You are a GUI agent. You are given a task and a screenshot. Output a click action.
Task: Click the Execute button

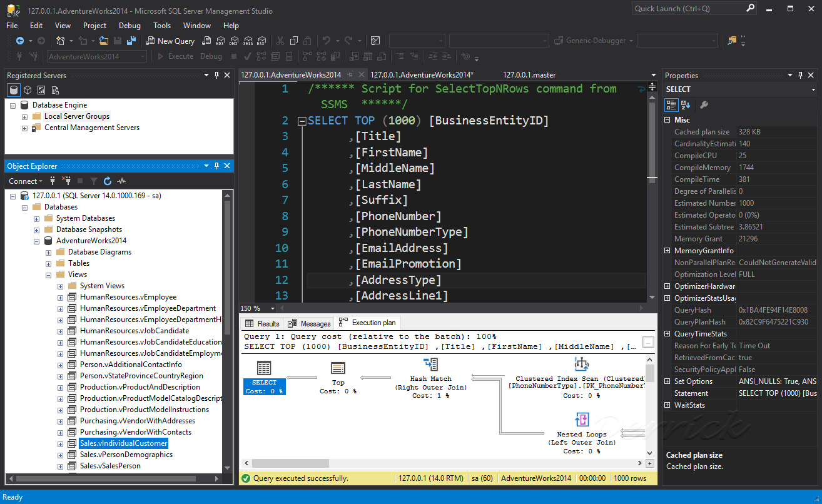[x=180, y=56]
